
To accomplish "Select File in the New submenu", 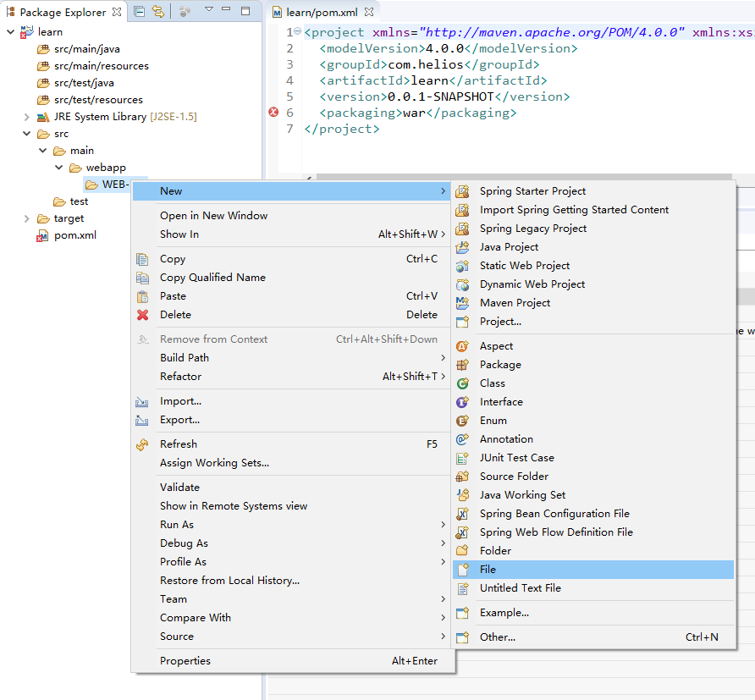I will (593, 570).
